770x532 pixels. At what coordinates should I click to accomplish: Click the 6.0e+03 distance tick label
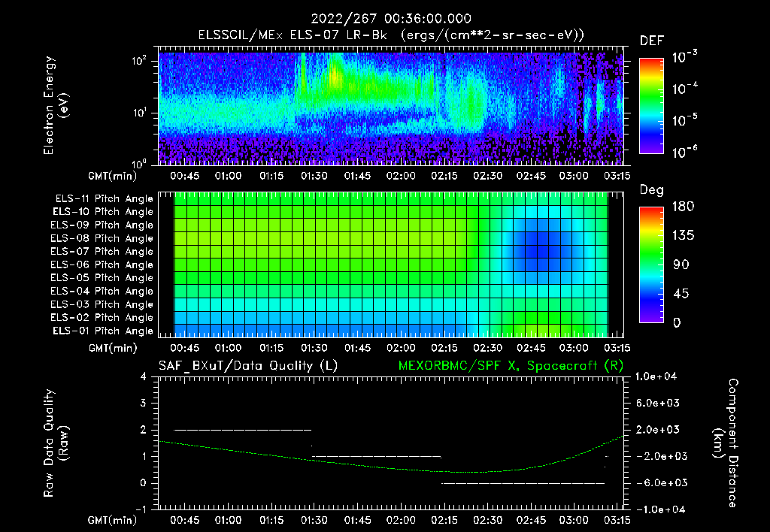coord(658,403)
